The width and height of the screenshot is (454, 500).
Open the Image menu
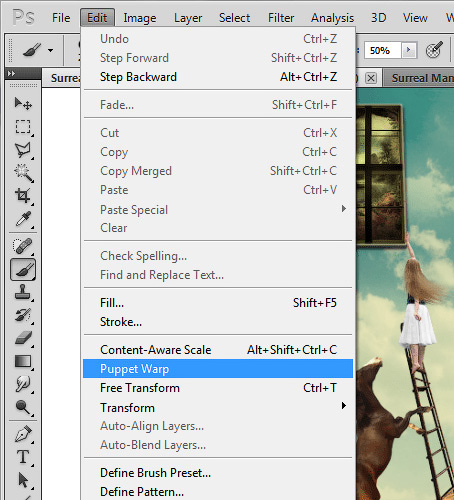[x=140, y=18]
